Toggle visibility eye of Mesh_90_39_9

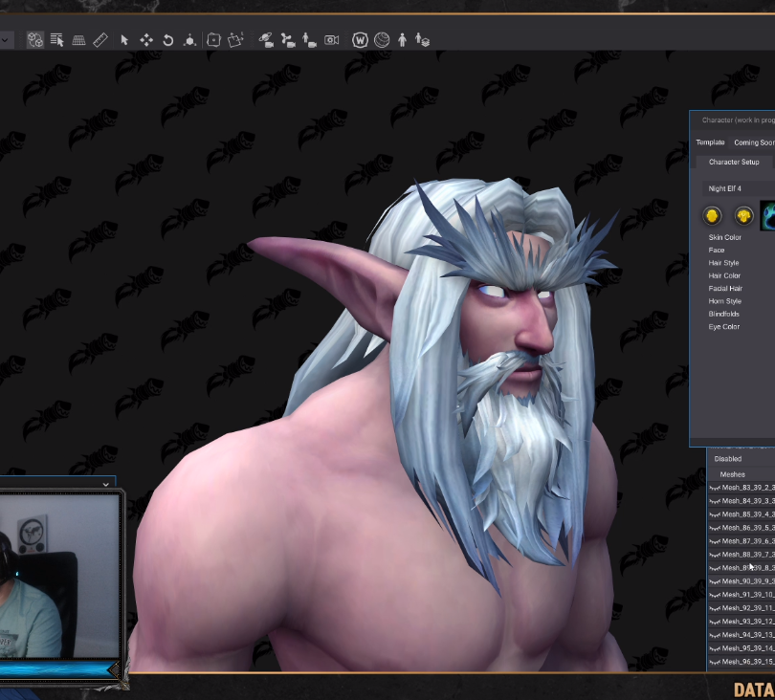pyautogui.click(x=714, y=582)
